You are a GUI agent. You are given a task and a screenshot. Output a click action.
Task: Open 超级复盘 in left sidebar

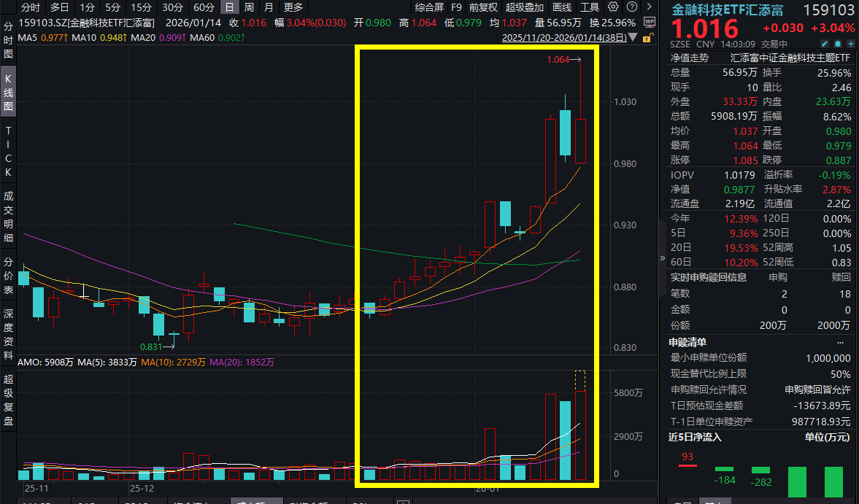pos(8,400)
